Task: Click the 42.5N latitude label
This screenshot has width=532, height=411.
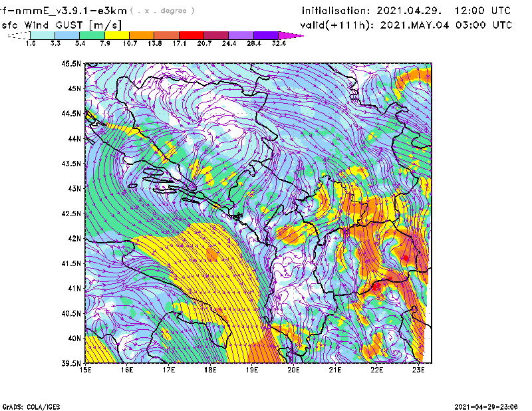Action: pyautogui.click(x=71, y=213)
